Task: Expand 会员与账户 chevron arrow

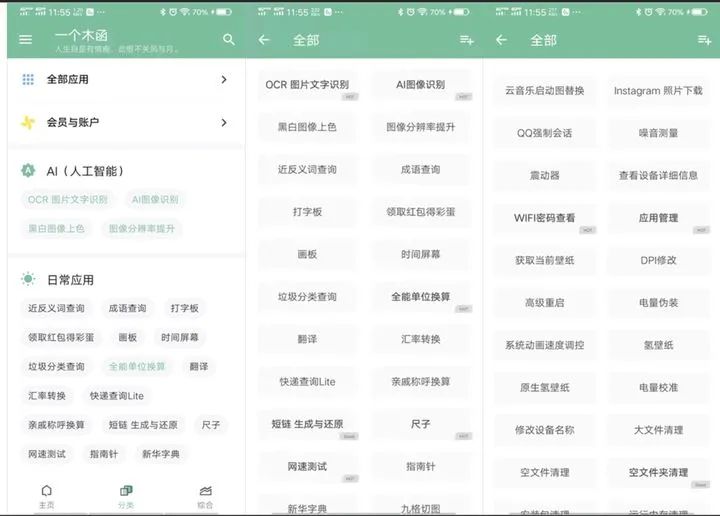Action: [x=224, y=123]
